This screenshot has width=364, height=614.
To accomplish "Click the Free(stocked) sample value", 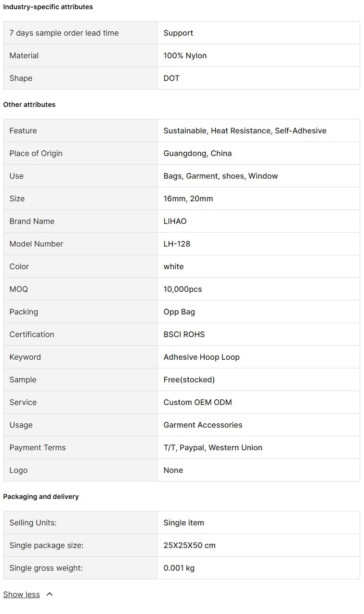I will pos(189,379).
